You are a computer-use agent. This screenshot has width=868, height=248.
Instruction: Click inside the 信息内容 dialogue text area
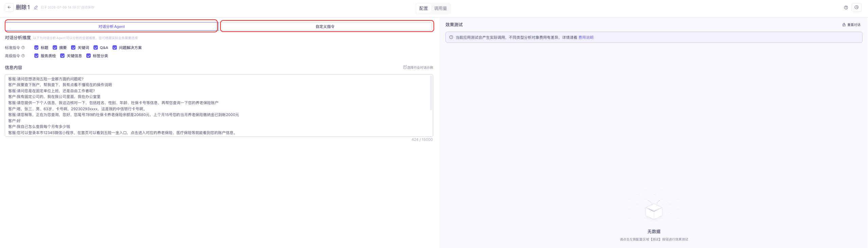219,105
